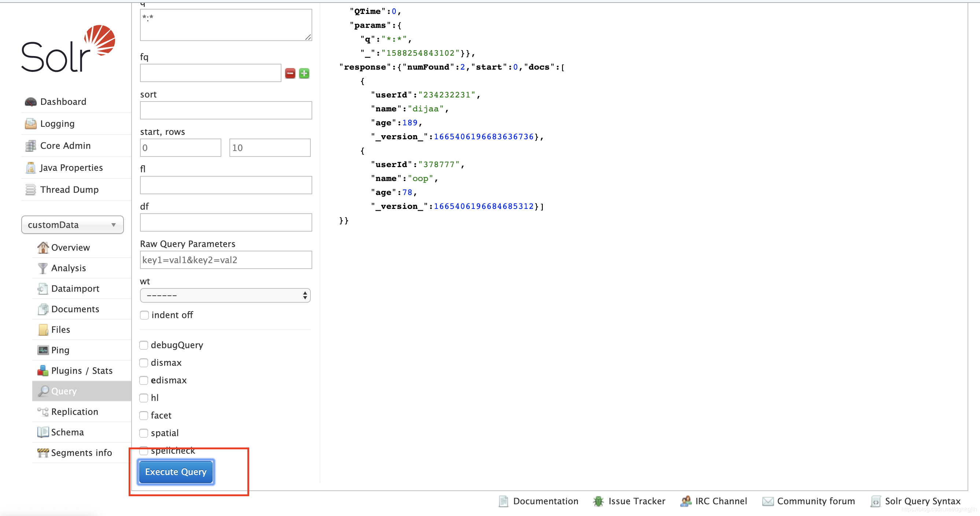Enable the facet checkbox
This screenshot has width=980, height=516.
pyautogui.click(x=144, y=416)
